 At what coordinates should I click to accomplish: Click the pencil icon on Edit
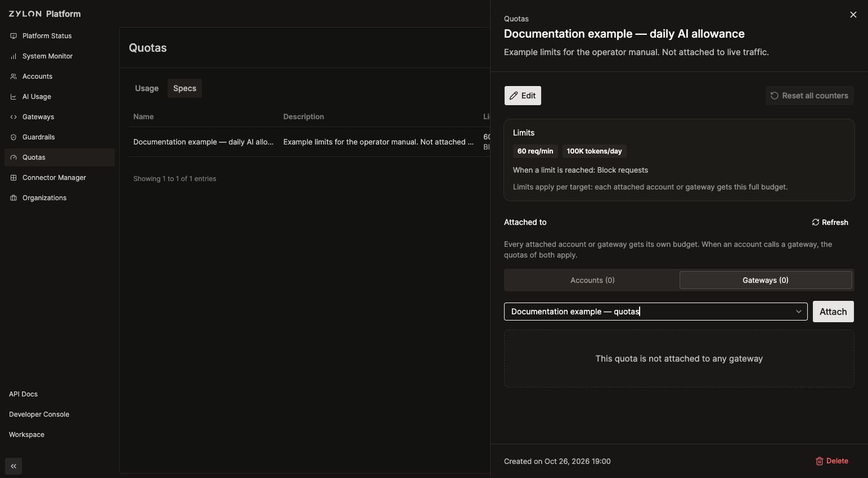(x=514, y=96)
